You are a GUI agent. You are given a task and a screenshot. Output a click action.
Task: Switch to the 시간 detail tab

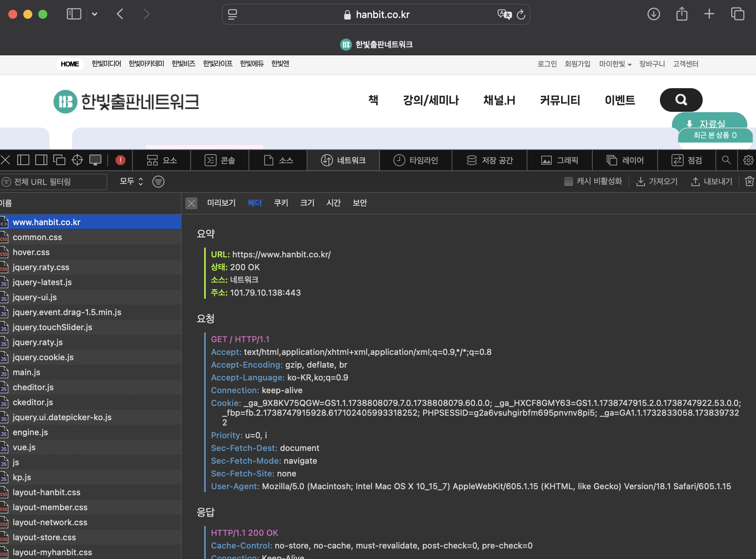point(333,203)
